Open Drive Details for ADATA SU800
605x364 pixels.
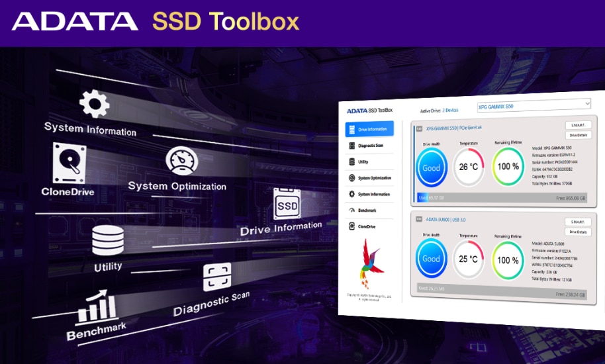pos(578,232)
